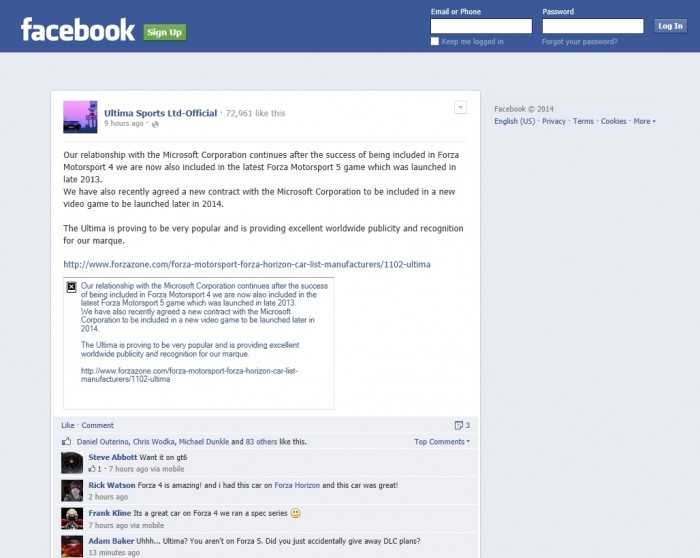Open Ultima Sports page profile picture
The height and width of the screenshot is (558, 700).
click(80, 117)
